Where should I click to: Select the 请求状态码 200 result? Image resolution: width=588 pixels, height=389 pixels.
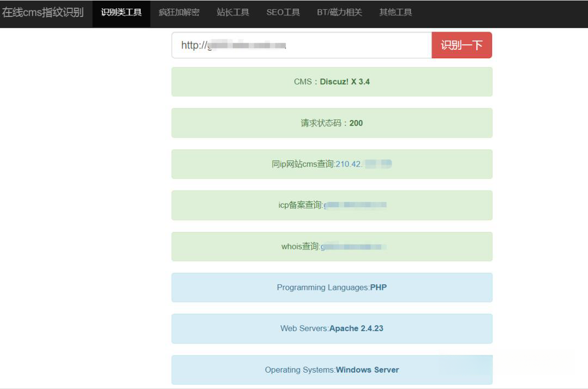[332, 123]
